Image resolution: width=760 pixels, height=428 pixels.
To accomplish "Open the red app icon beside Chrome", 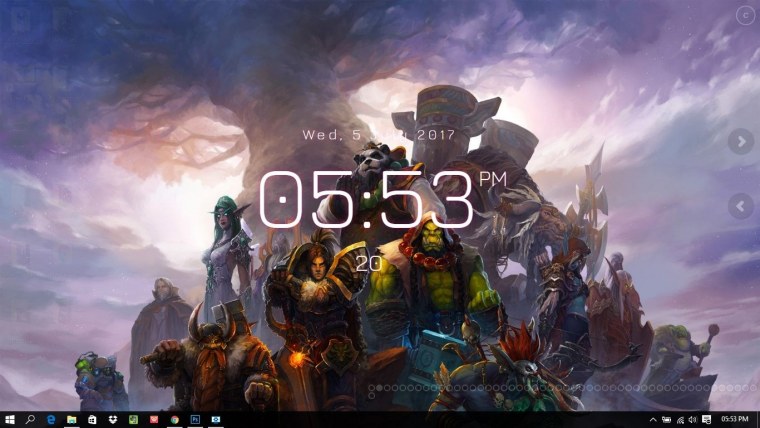I will click(154, 419).
